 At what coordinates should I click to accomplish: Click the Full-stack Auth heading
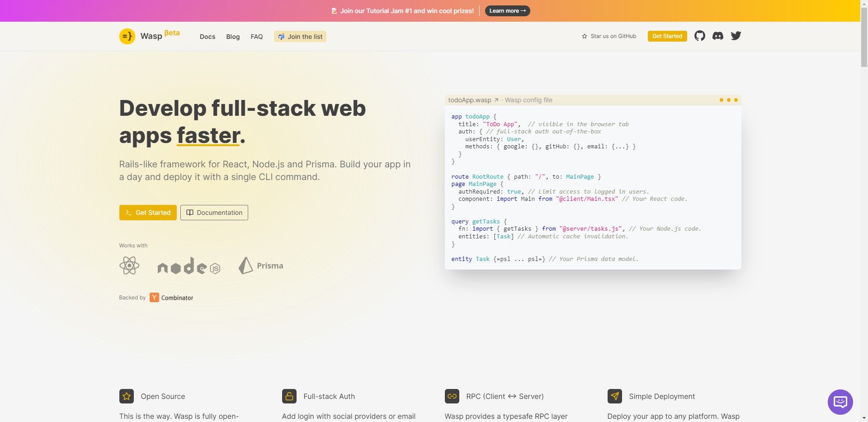click(x=329, y=396)
